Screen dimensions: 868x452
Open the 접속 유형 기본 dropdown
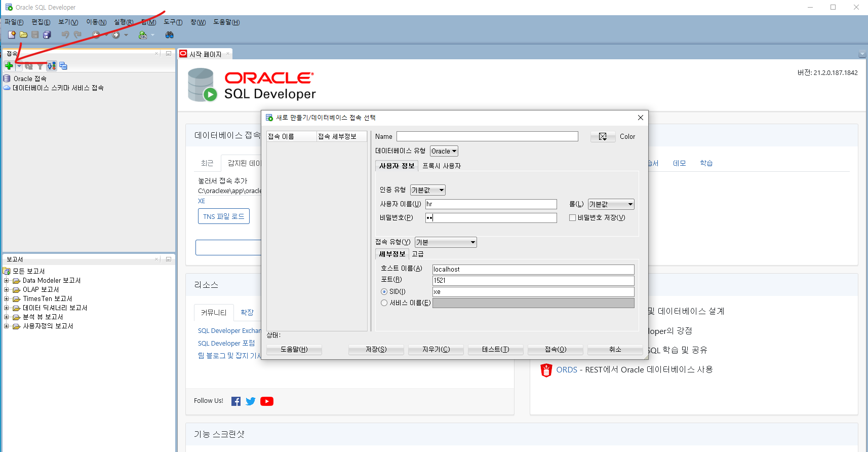[446, 242]
